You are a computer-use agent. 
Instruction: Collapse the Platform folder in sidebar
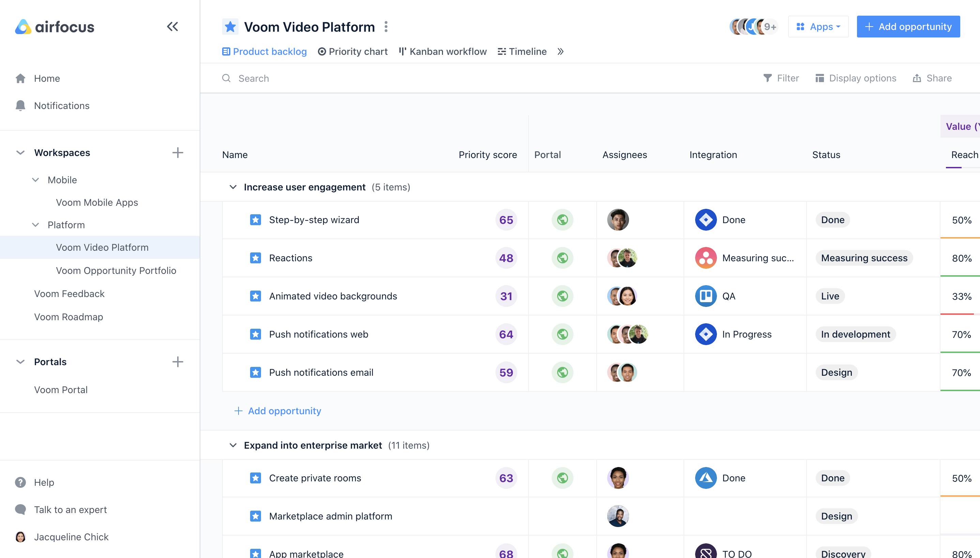pos(36,225)
